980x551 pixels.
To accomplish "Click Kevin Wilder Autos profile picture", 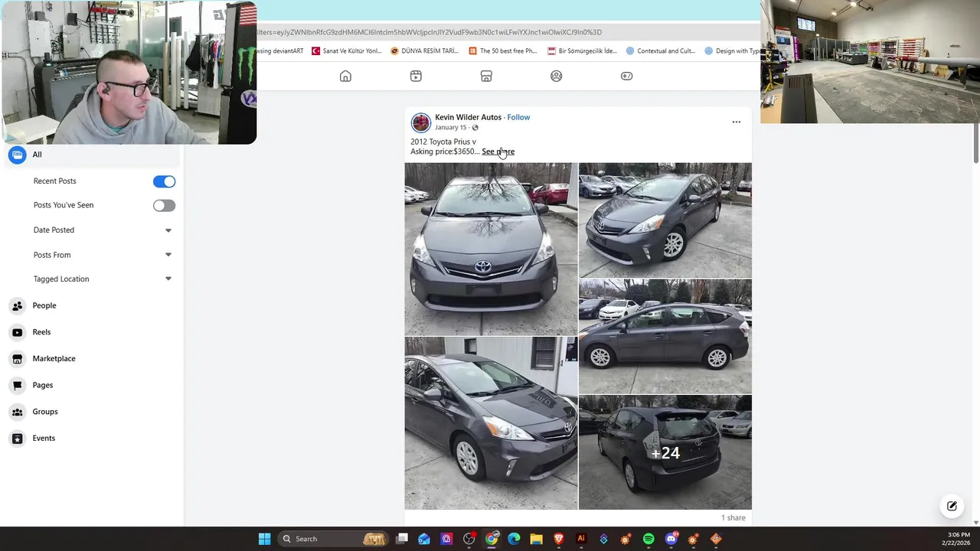I will pyautogui.click(x=421, y=122).
